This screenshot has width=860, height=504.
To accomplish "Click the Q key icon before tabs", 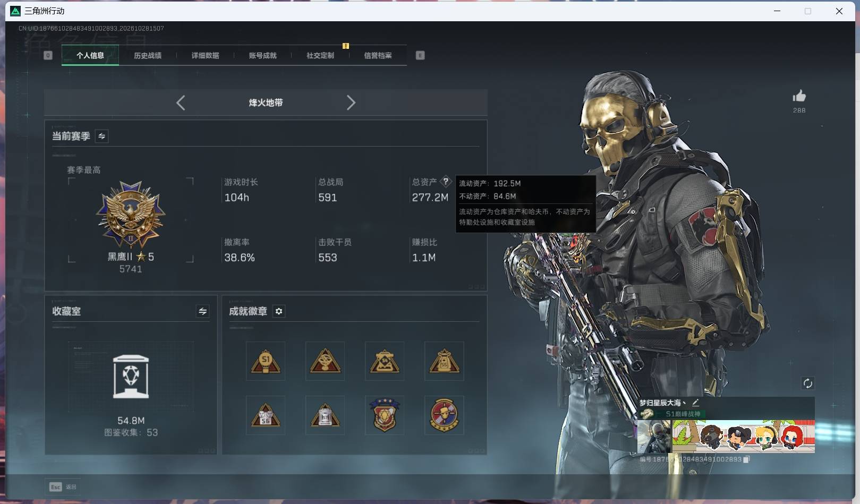I will 48,55.
